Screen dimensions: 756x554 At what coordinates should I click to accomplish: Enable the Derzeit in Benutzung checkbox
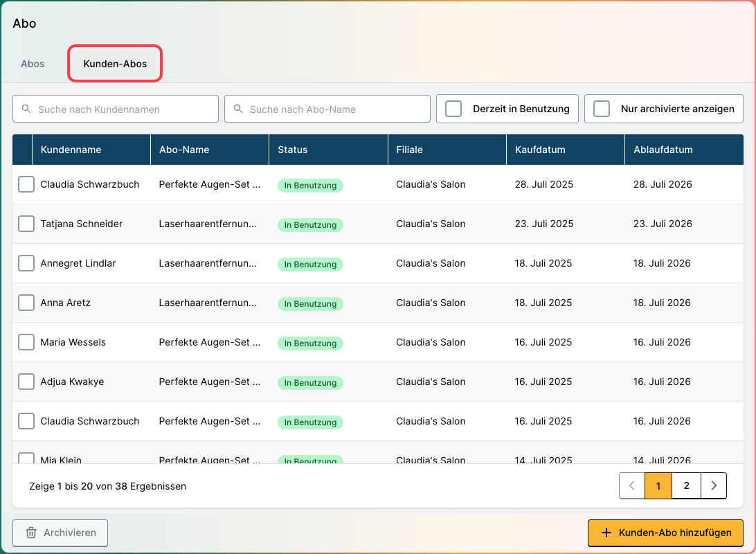click(x=453, y=109)
